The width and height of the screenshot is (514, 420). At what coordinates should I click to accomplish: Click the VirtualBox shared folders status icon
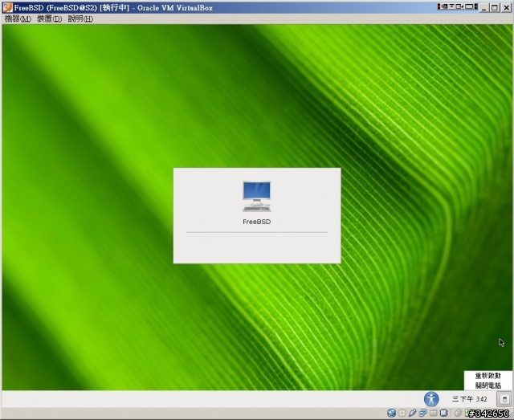433,413
